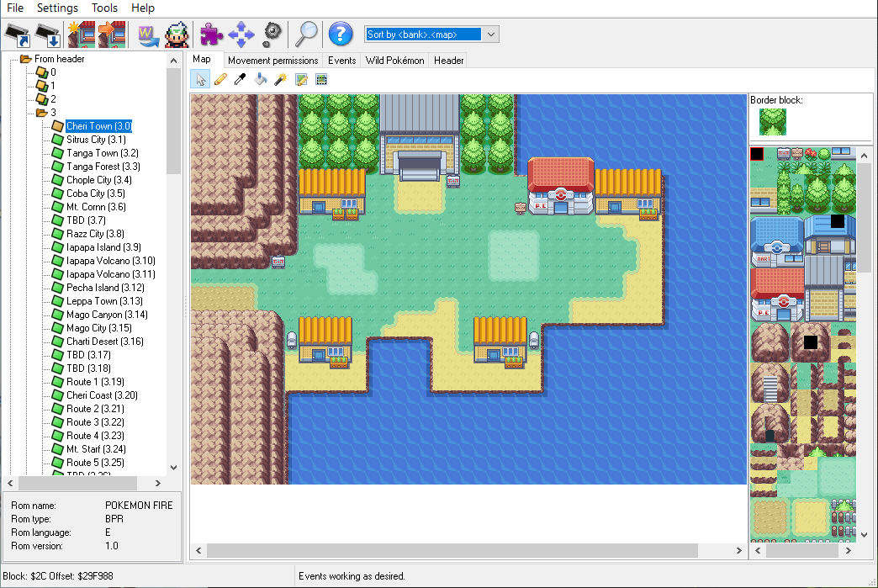Select the paint bucket fill tool
The width and height of the screenshot is (878, 588).
pyautogui.click(x=261, y=80)
